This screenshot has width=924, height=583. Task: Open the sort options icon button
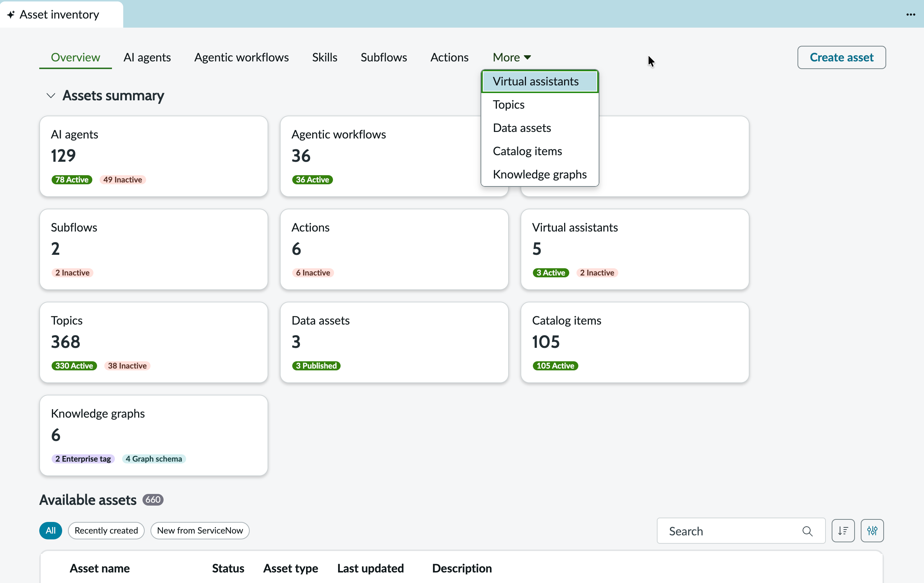[x=843, y=531]
